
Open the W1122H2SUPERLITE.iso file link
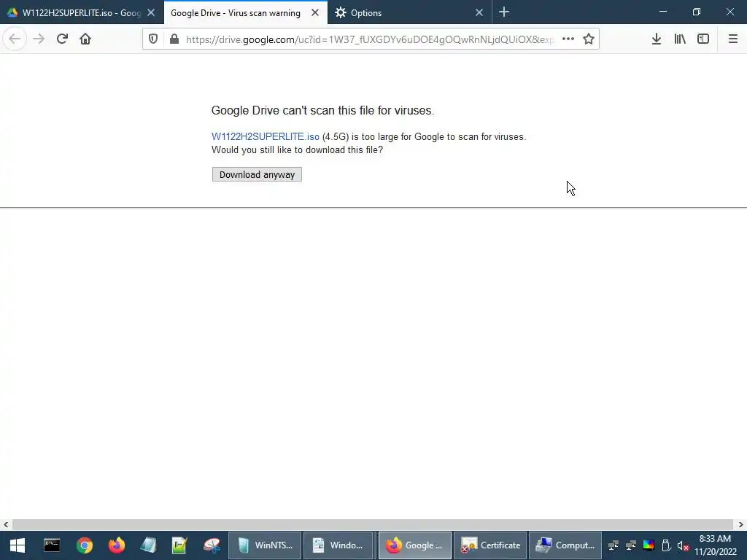(266, 136)
